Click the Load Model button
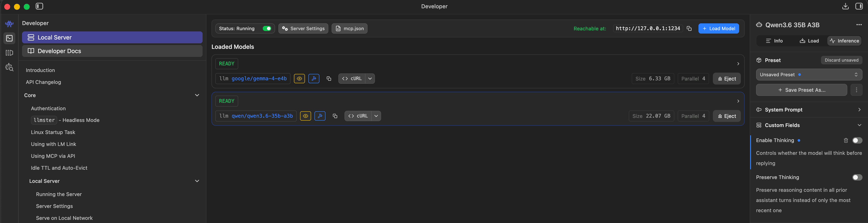The image size is (868, 223). (719, 29)
